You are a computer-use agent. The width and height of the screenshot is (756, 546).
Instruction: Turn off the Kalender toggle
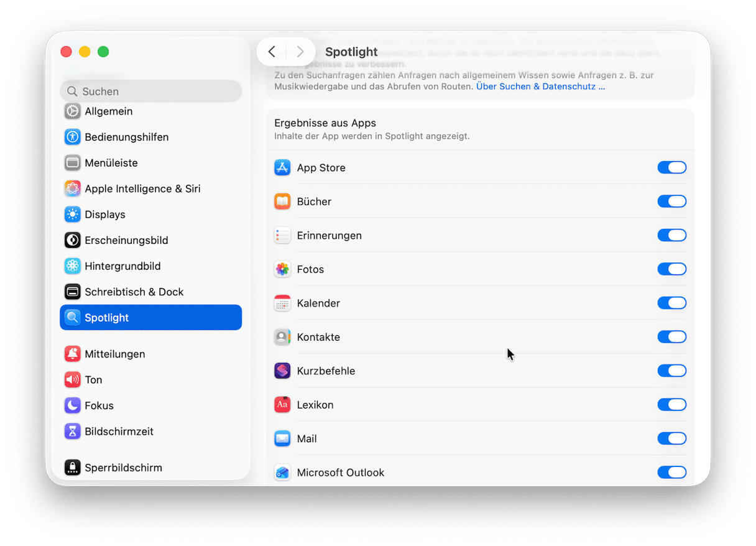pos(672,303)
